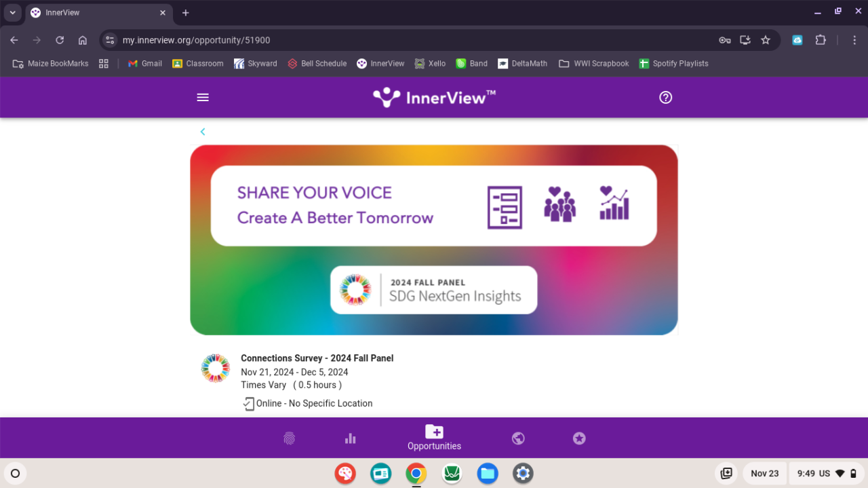
Task: Go back using the blue chevron arrow
Action: click(203, 132)
